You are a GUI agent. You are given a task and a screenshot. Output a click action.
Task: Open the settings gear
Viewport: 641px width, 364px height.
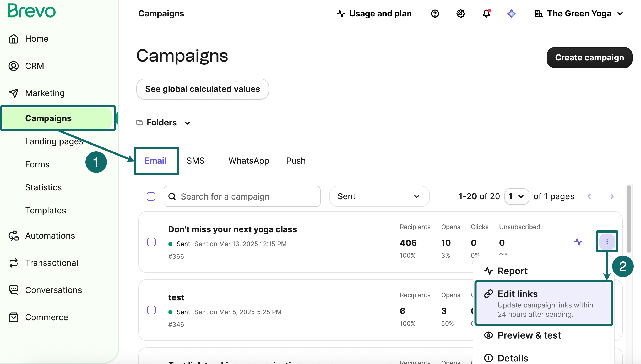460,14
